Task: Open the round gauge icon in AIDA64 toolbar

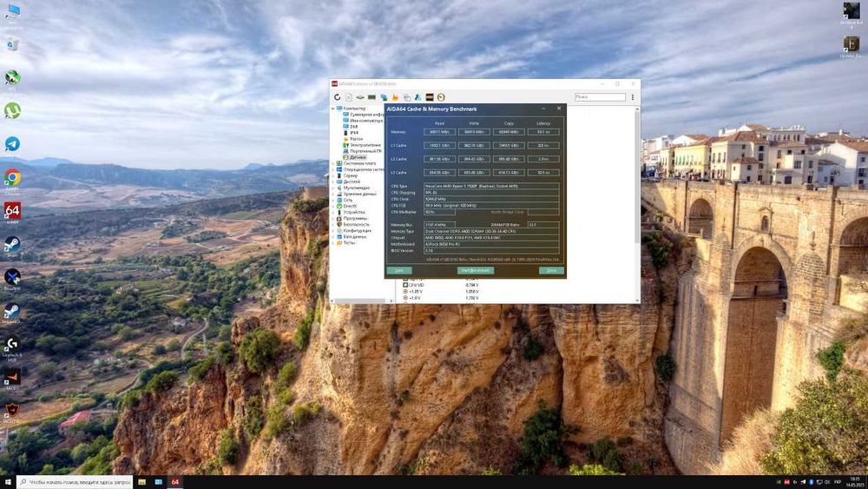Action: (x=441, y=97)
